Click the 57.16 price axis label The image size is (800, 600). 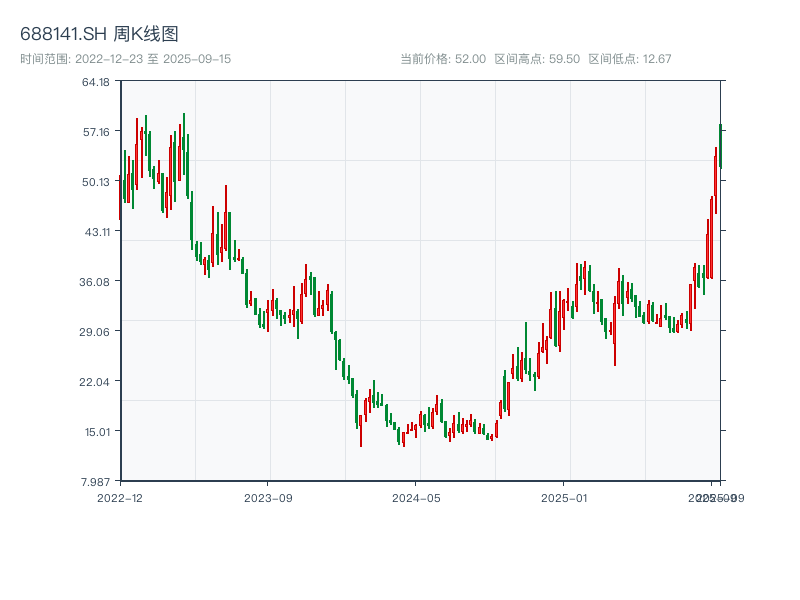pyautogui.click(x=96, y=132)
